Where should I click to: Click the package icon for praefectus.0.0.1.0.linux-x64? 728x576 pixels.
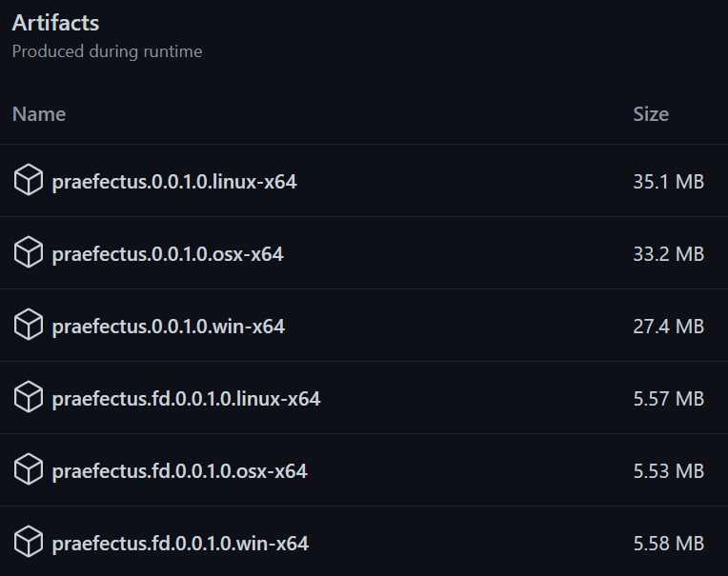pyautogui.click(x=29, y=180)
